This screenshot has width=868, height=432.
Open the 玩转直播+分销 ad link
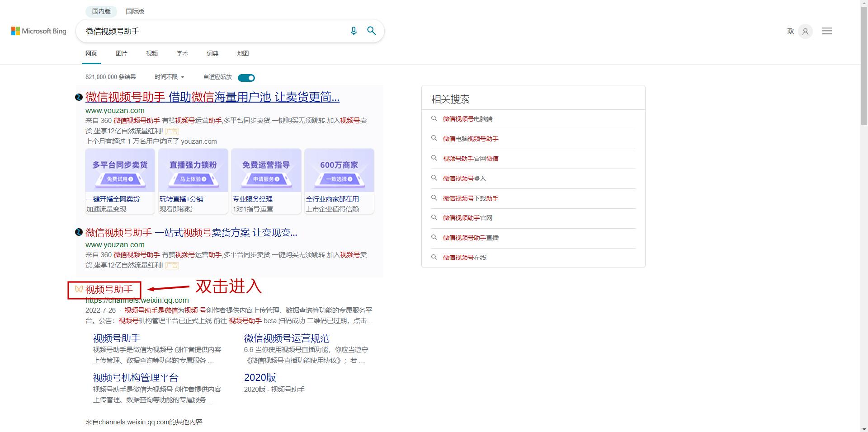[x=181, y=199]
